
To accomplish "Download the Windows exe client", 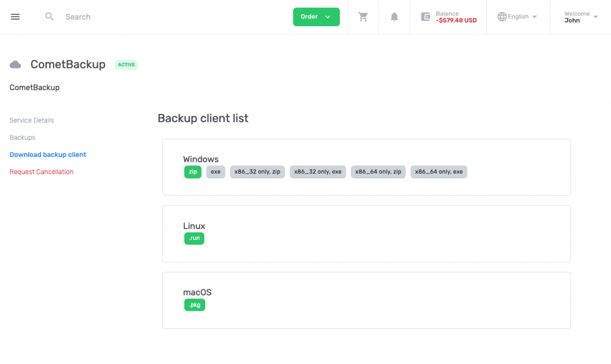I will coord(215,172).
